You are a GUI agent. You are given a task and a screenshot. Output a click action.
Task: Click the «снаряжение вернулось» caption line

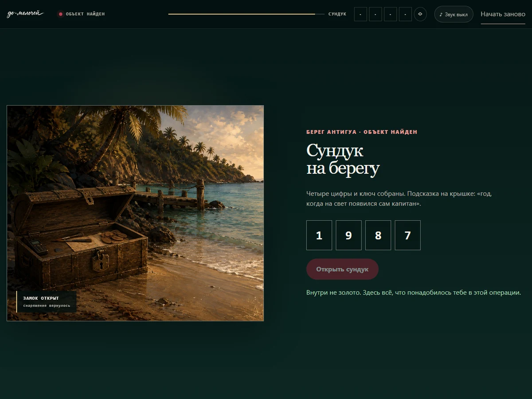click(47, 306)
